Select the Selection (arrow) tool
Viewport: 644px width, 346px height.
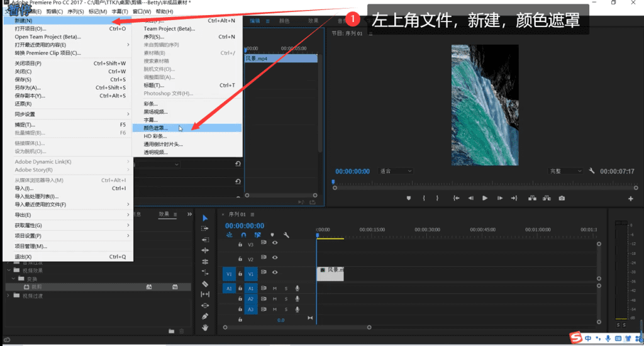pyautogui.click(x=205, y=218)
